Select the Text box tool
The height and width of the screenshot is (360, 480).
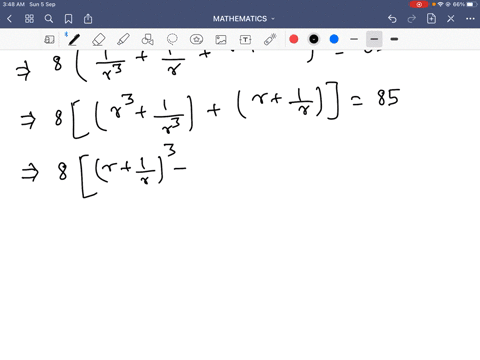point(245,39)
